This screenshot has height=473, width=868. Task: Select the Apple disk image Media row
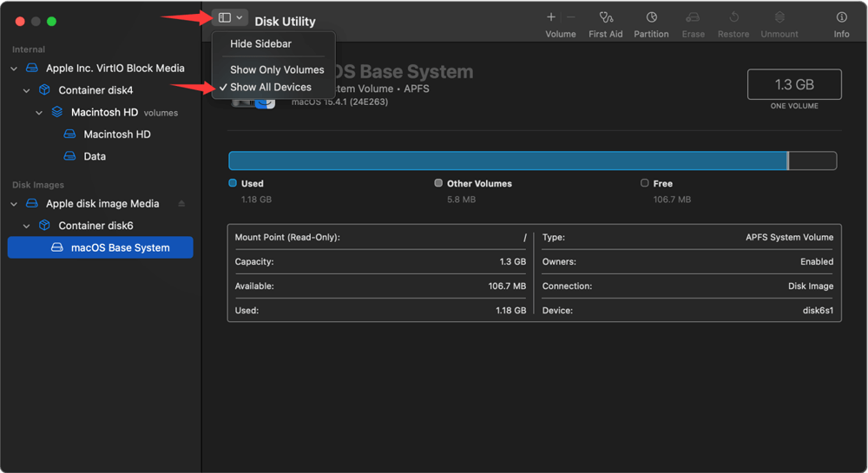[x=100, y=204]
